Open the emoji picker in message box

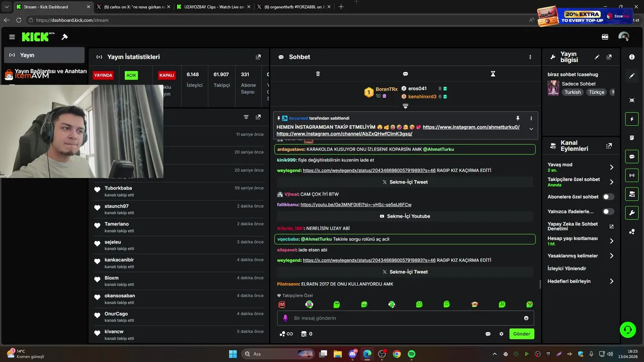click(x=526, y=318)
